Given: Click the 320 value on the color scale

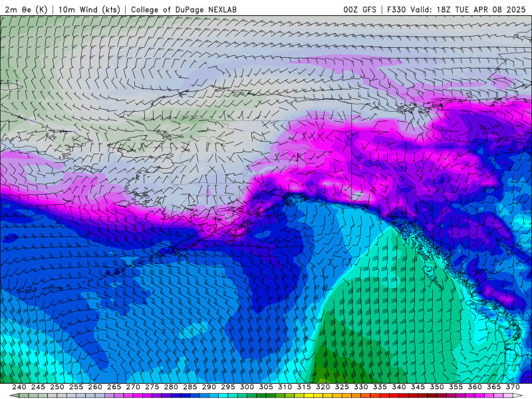Looking at the screenshot, I should 323,387.
